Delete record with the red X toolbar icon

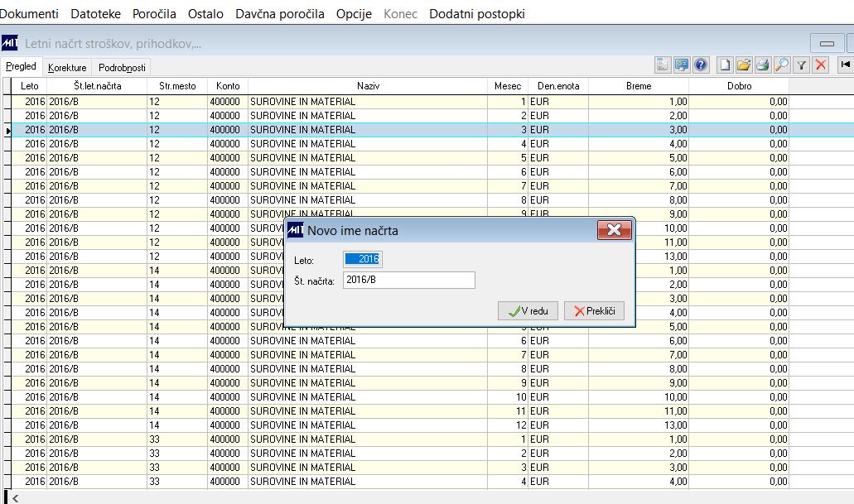pyautogui.click(x=821, y=65)
